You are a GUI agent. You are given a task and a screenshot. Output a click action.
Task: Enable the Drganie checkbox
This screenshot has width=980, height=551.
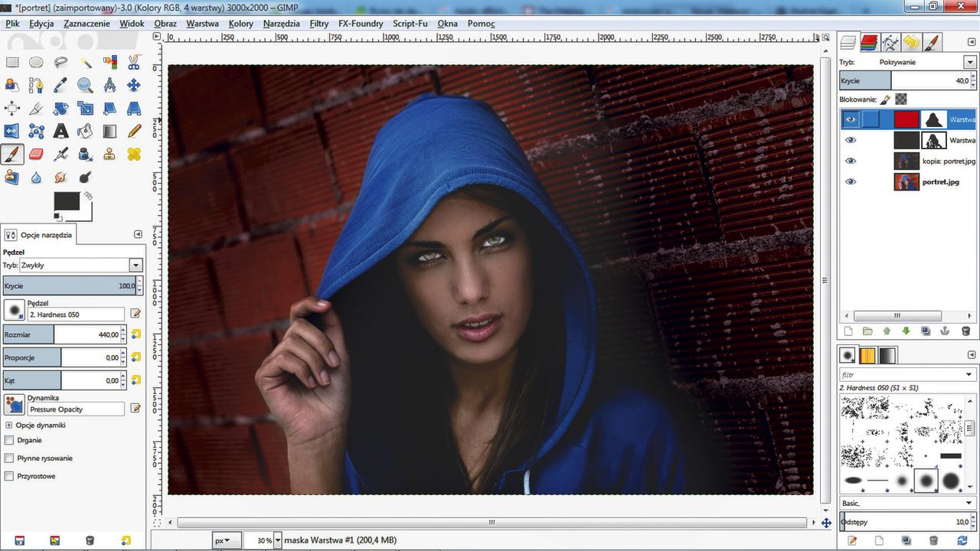tap(9, 440)
